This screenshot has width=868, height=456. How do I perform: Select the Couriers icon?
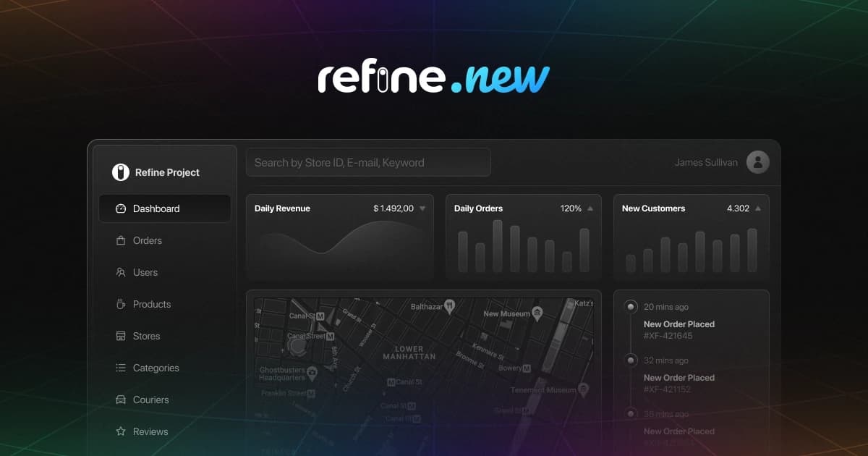pyautogui.click(x=120, y=400)
